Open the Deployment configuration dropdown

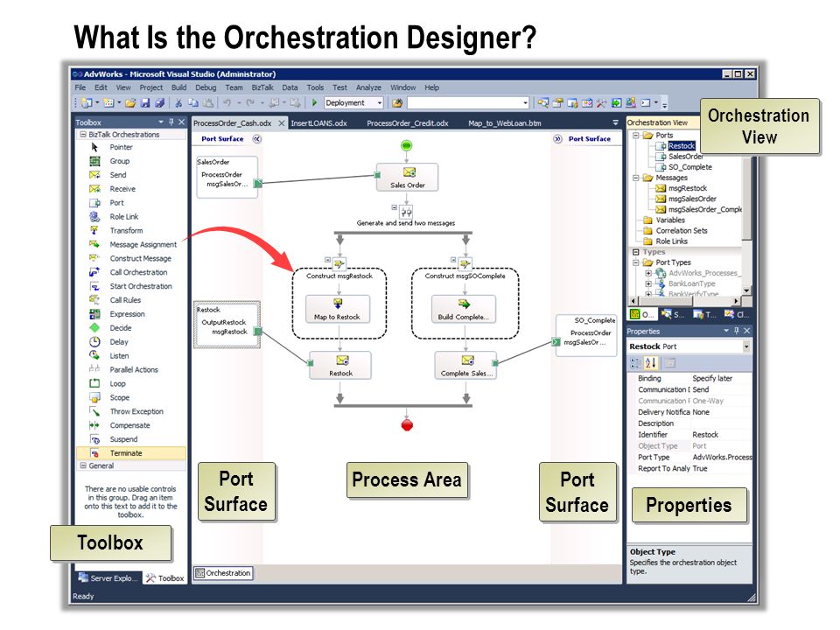[379, 103]
